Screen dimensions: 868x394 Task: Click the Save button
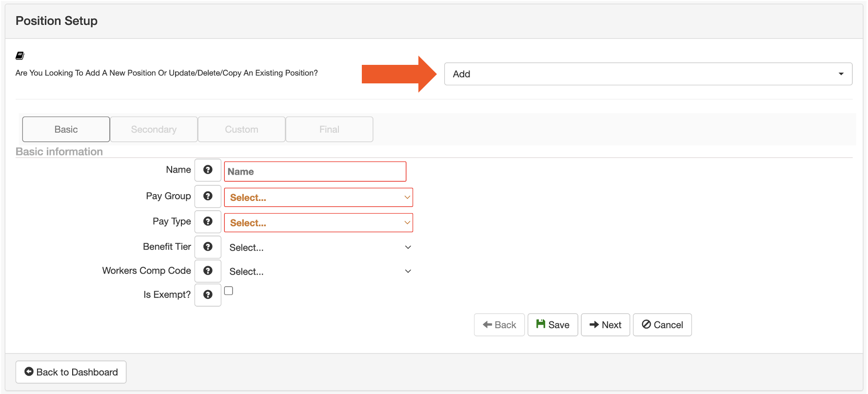pyautogui.click(x=552, y=325)
